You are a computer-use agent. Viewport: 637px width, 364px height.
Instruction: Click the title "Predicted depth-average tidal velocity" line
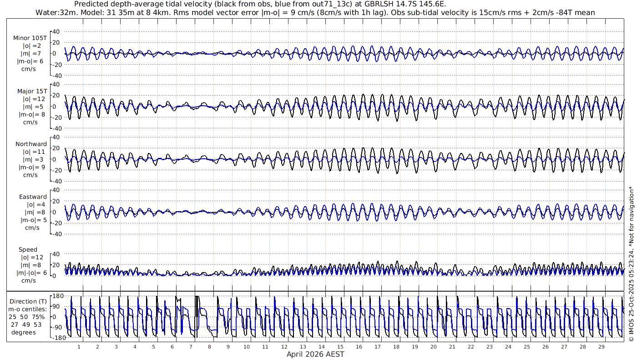[260, 4]
